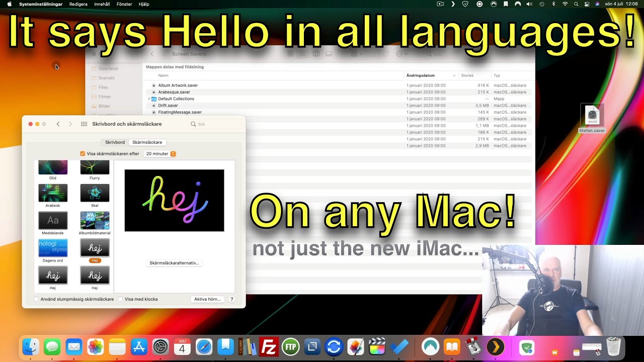Activate Siri from the menu bar
644x362 pixels.
pos(597,4)
